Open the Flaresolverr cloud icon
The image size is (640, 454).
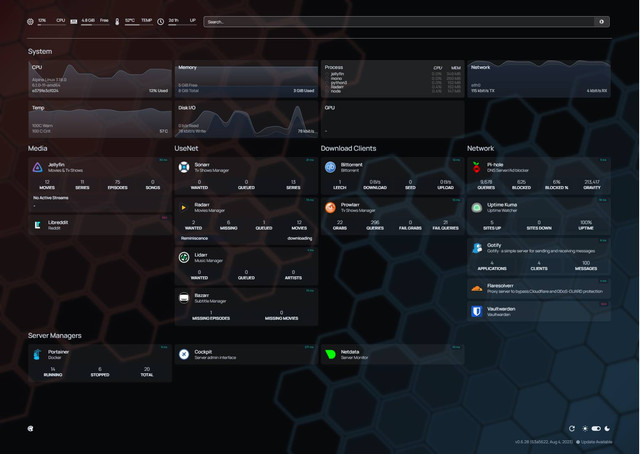click(x=476, y=288)
